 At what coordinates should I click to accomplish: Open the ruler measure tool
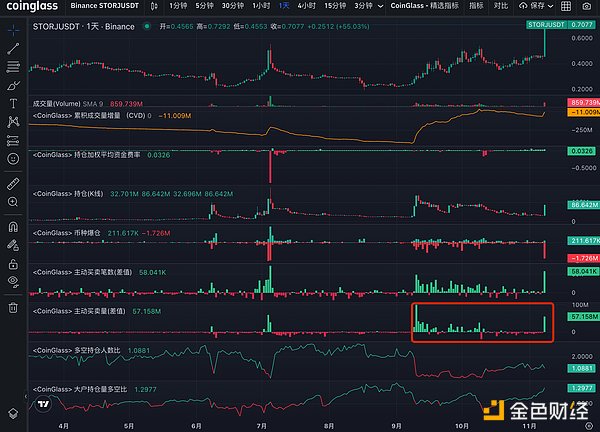13,184
